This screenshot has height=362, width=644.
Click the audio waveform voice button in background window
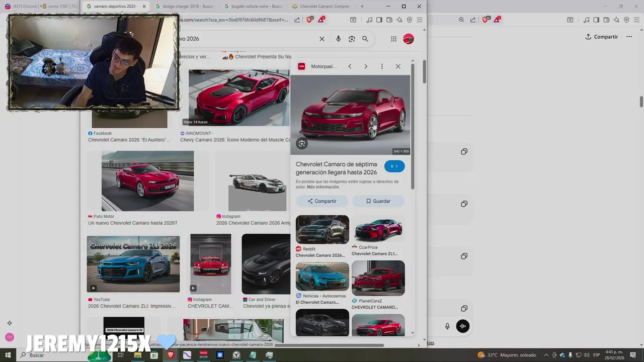coord(462,326)
